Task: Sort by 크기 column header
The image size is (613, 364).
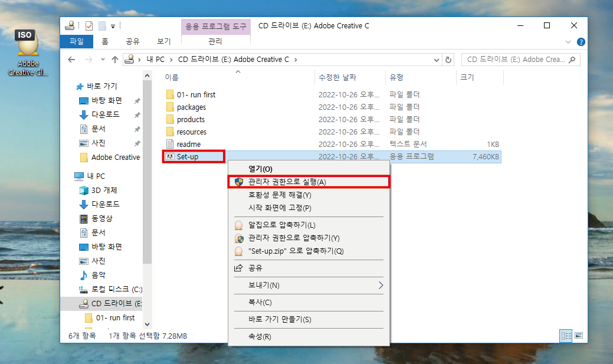Action: pos(467,77)
